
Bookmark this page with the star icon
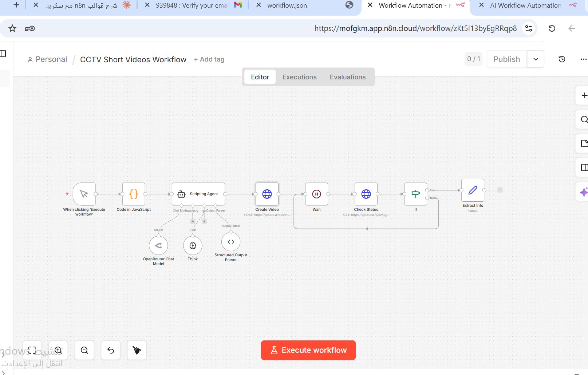12,28
